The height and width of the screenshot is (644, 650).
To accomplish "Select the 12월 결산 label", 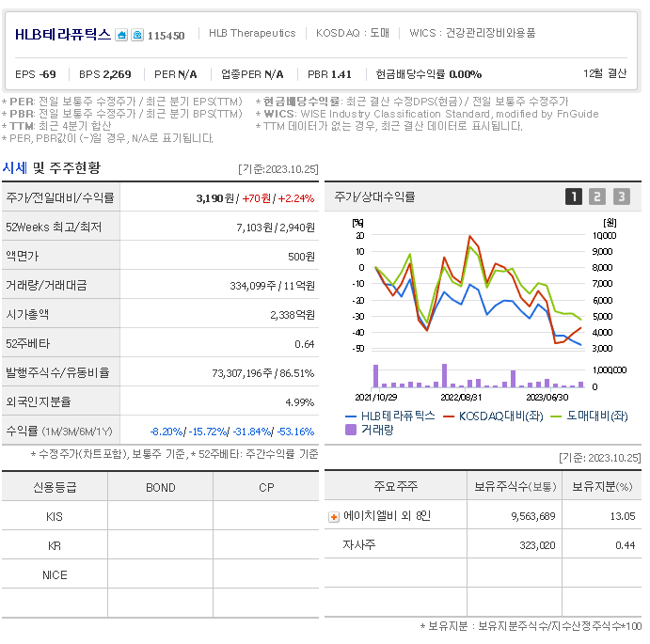I will [605, 73].
